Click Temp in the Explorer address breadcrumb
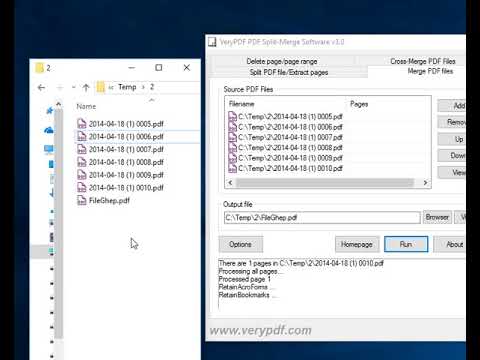Screen dimensions: 480x360 pos(127,87)
